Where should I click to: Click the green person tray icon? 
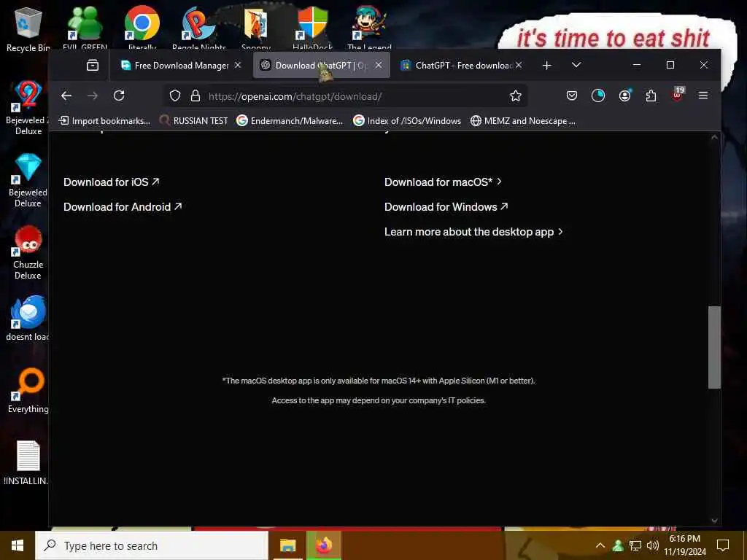click(x=618, y=545)
